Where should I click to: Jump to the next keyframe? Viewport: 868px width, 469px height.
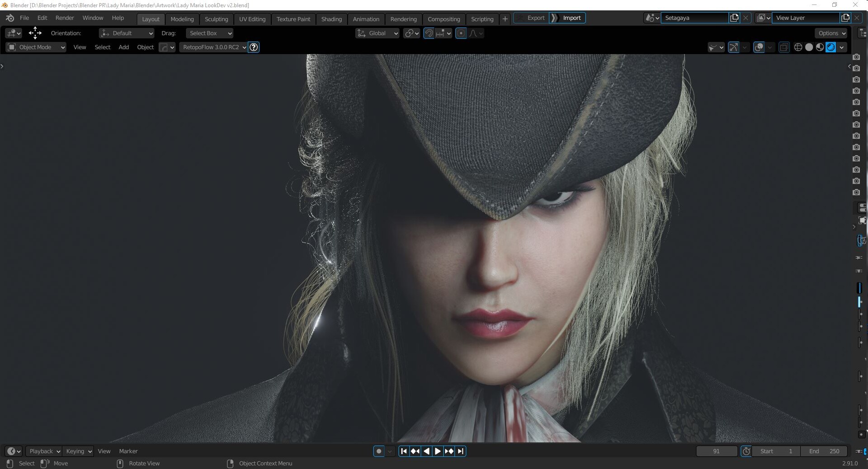coord(449,451)
